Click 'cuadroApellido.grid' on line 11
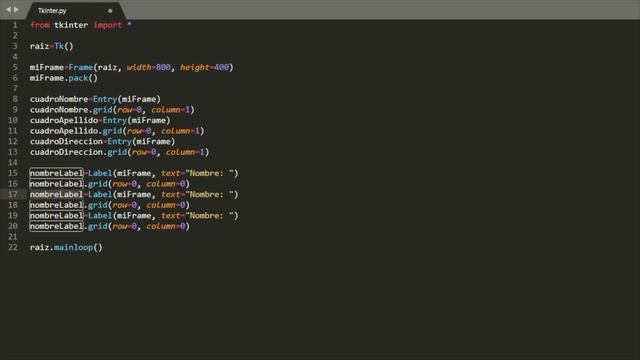 pyautogui.click(x=76, y=131)
